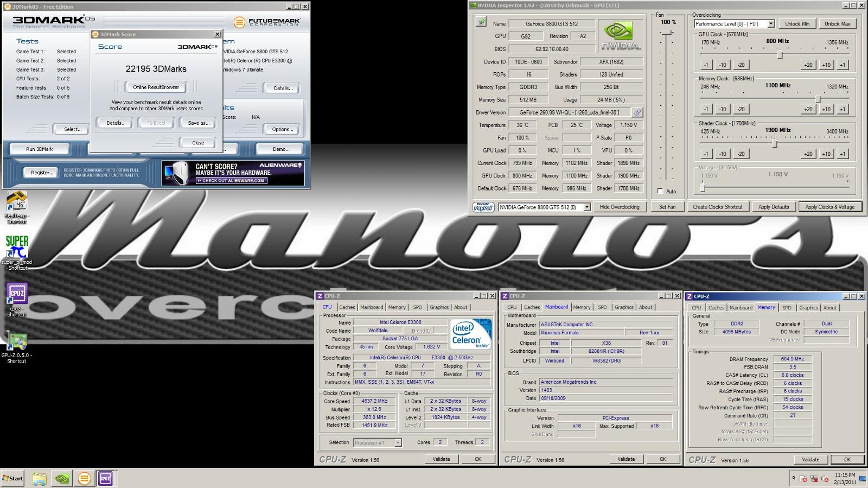The height and width of the screenshot is (488, 868).
Task: Click Select button under Tests
Action: point(73,129)
